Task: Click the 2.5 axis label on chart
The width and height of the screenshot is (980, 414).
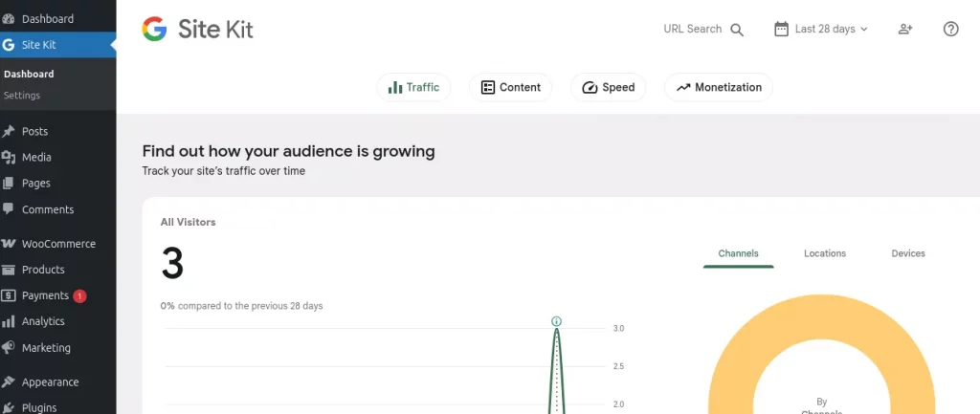Action: pos(619,366)
